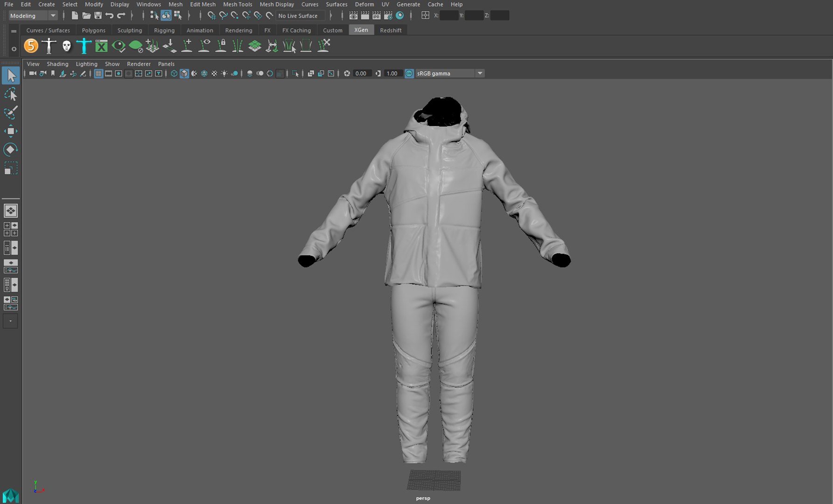Image resolution: width=833 pixels, height=504 pixels.
Task: Open the Modeling menu set dropdown
Action: click(x=33, y=15)
